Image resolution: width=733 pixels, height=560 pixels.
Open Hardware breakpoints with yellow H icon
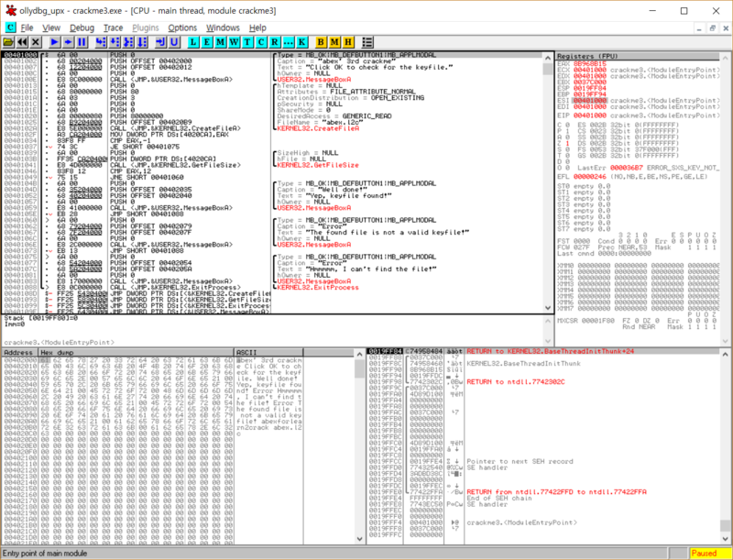348,42
